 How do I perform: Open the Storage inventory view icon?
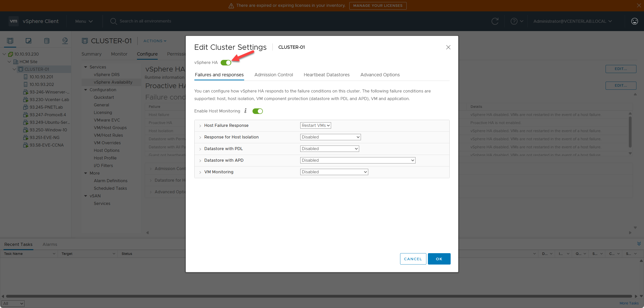[x=47, y=41]
